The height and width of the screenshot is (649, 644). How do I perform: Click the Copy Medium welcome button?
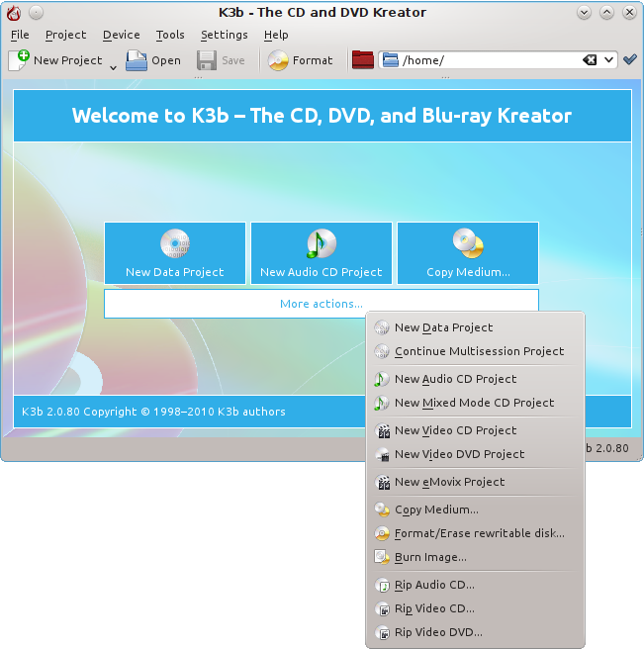(468, 253)
